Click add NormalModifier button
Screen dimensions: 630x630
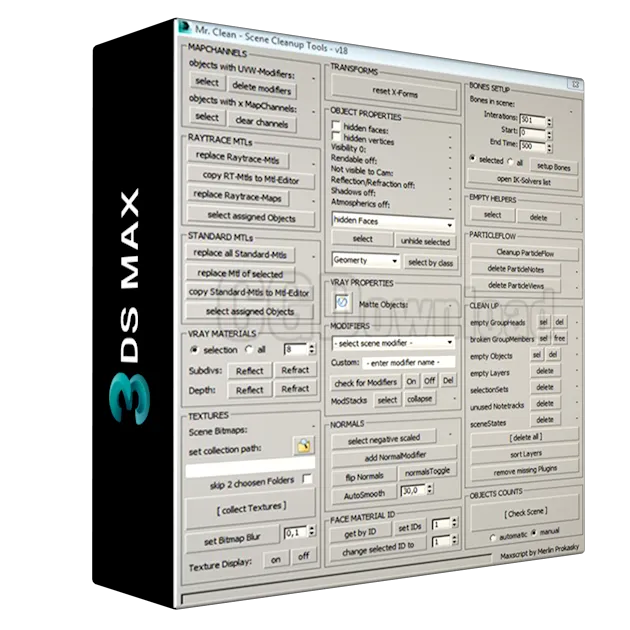[x=395, y=456]
